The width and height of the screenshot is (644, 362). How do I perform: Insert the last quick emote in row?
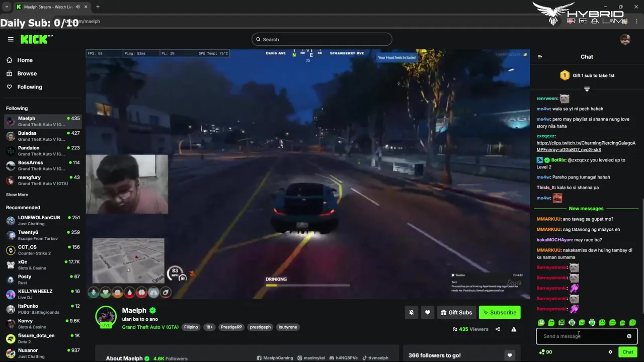pyautogui.click(x=632, y=322)
